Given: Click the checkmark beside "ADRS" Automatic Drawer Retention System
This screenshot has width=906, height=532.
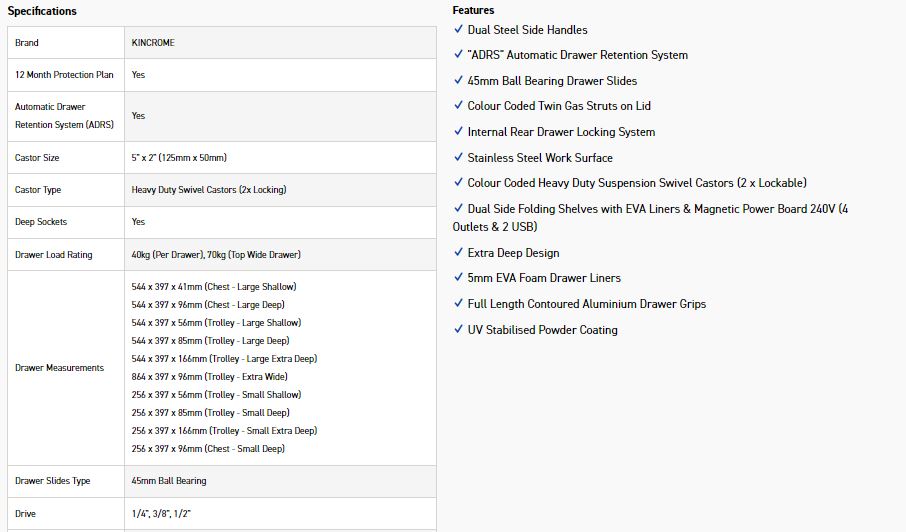Looking at the screenshot, I should coord(458,55).
